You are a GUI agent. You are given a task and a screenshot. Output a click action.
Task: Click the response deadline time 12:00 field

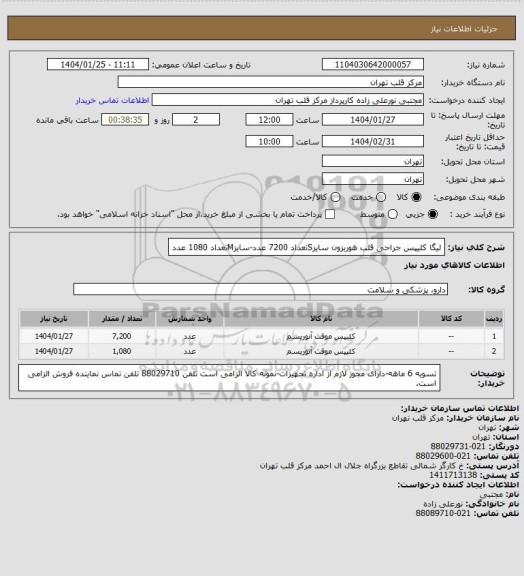[269, 120]
